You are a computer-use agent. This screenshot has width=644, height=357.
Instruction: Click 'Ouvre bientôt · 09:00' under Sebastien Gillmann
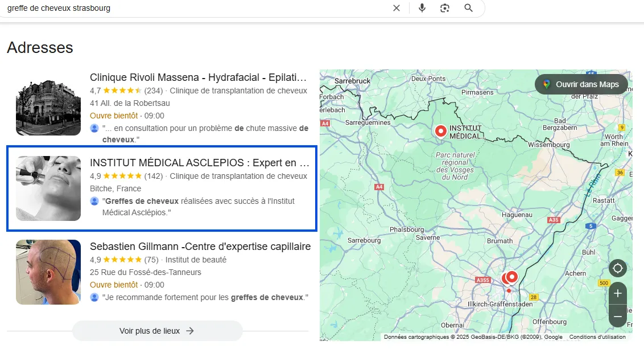[x=127, y=285]
